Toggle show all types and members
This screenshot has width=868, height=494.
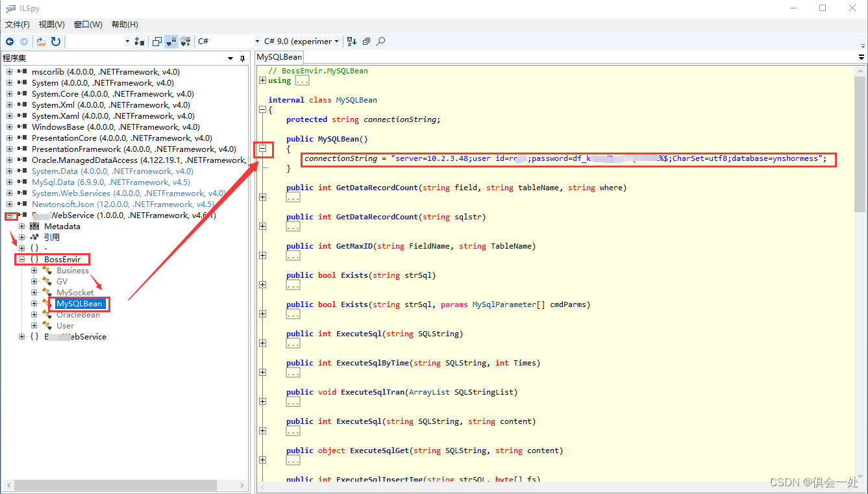coord(185,42)
